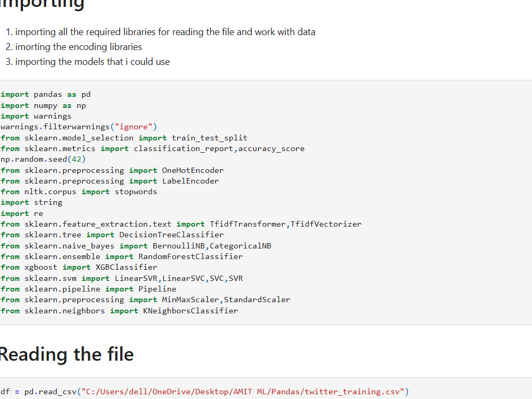Click the train_test_split import line

124,138
